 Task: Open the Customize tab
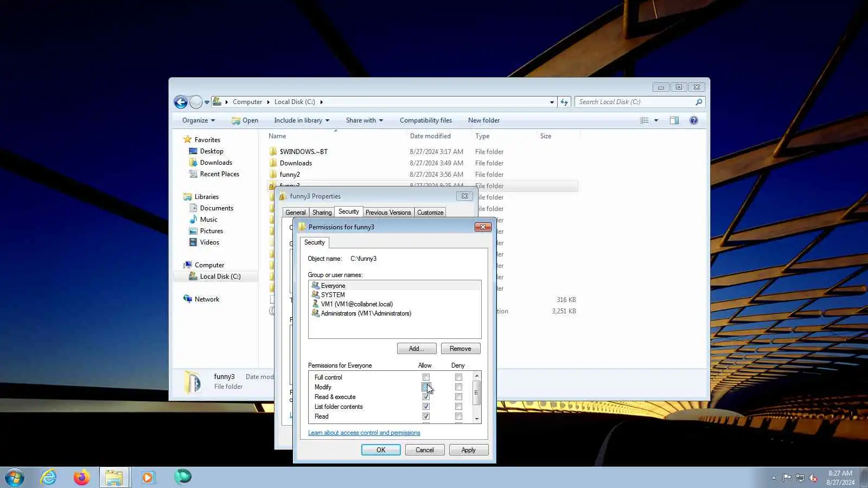430,213
